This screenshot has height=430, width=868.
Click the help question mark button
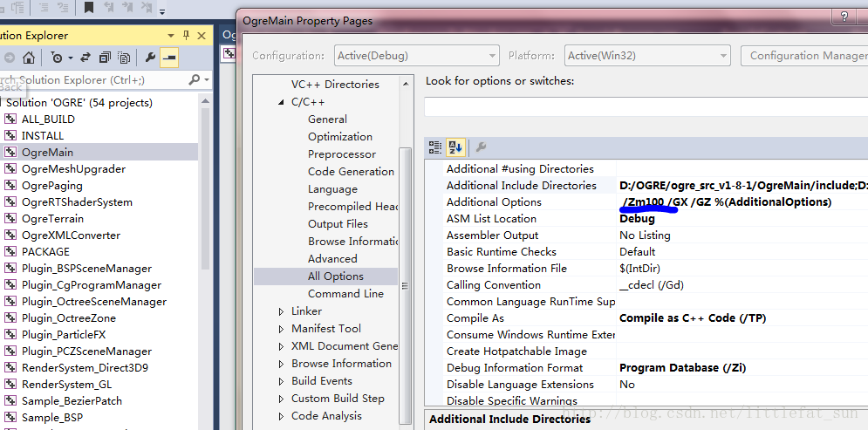[844, 17]
